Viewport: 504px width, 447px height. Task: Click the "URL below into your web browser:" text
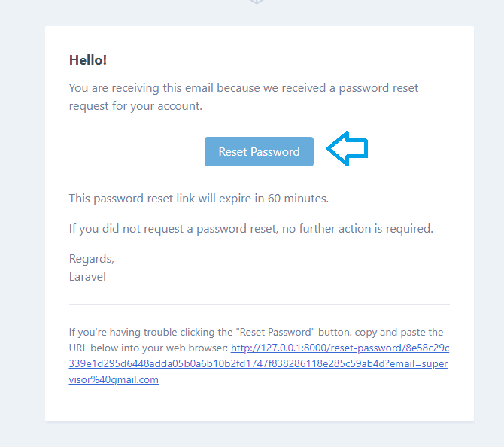pyautogui.click(x=148, y=348)
